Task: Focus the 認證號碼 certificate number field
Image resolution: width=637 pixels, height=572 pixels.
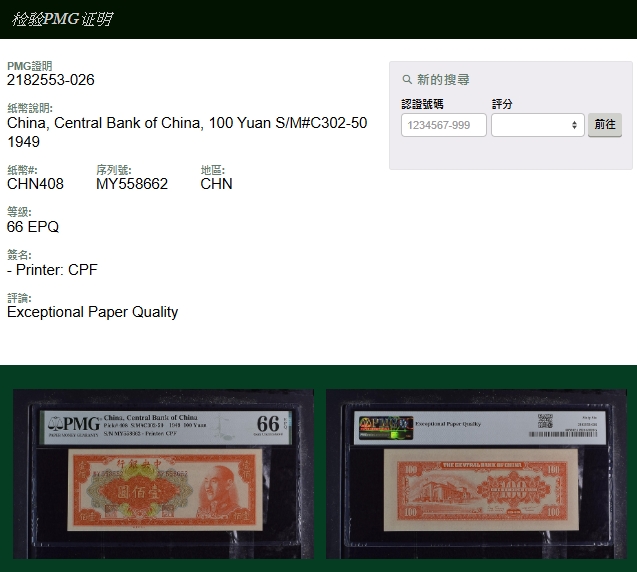Action: (443, 125)
